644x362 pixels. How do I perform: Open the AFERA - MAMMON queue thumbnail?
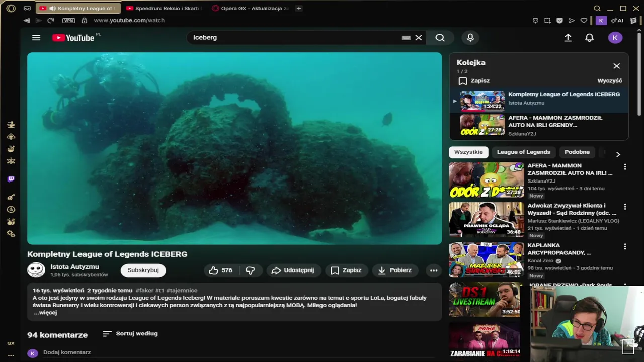(482, 125)
